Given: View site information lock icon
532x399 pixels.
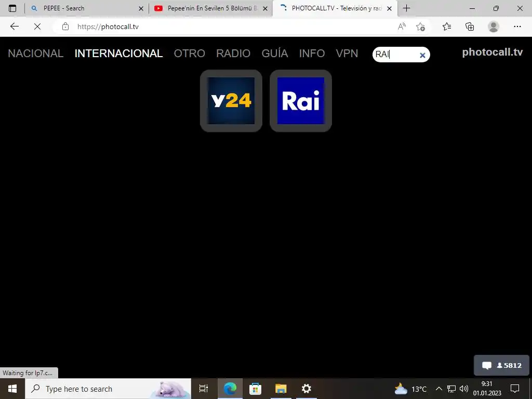Looking at the screenshot, I should click(65, 26).
